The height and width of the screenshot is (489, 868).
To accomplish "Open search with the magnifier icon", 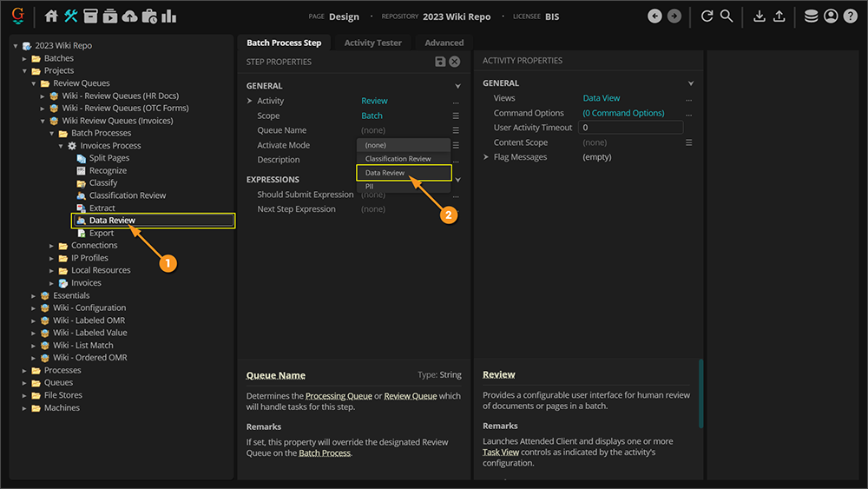I will pyautogui.click(x=727, y=17).
